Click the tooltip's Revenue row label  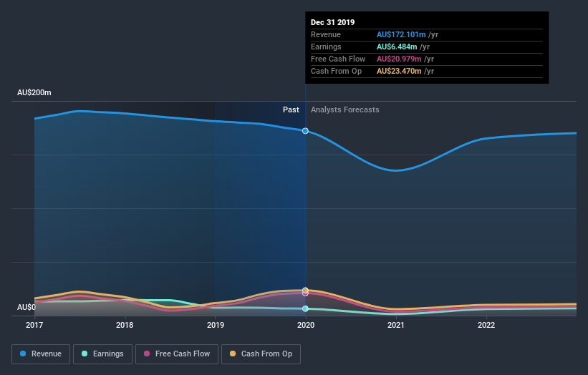click(x=325, y=34)
